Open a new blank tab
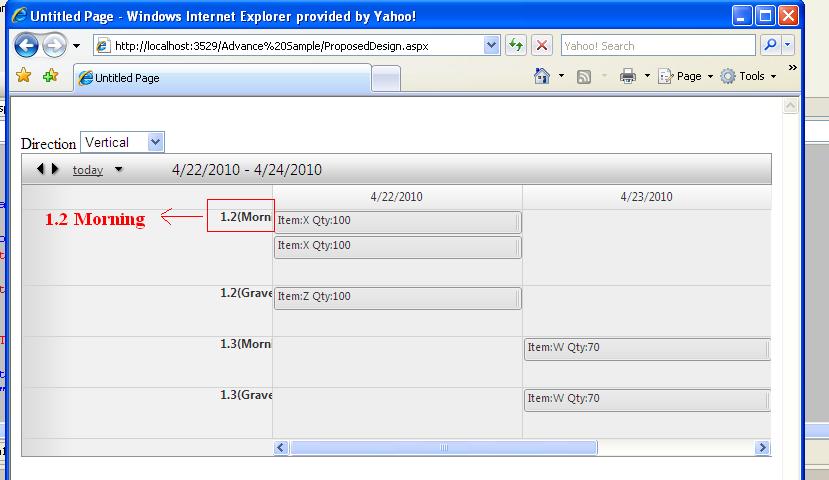The height and width of the screenshot is (480, 829). (x=386, y=79)
